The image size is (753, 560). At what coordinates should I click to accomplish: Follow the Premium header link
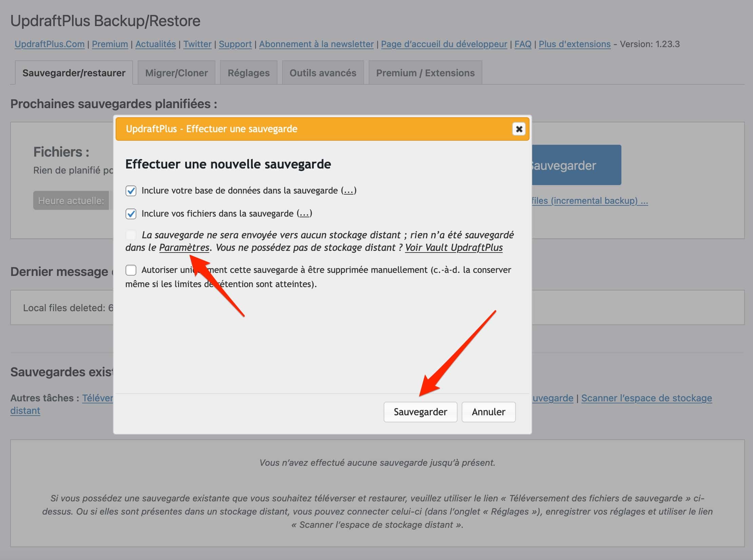(110, 44)
